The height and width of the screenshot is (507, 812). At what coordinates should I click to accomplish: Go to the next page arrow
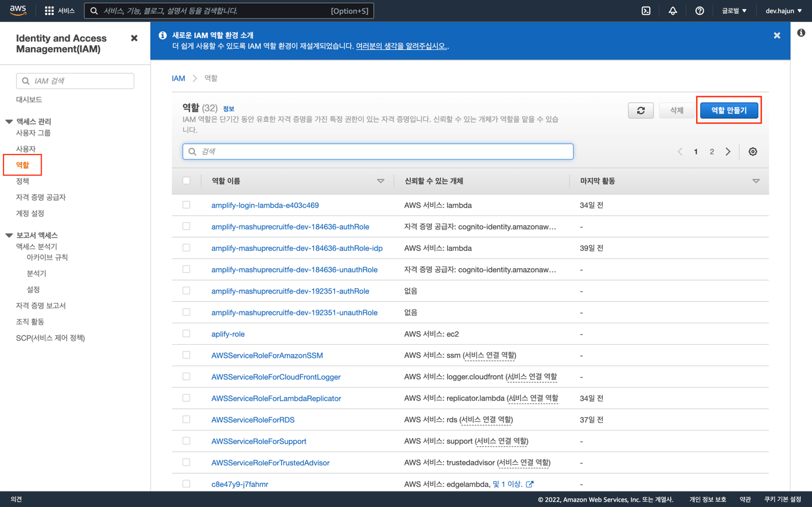click(728, 152)
